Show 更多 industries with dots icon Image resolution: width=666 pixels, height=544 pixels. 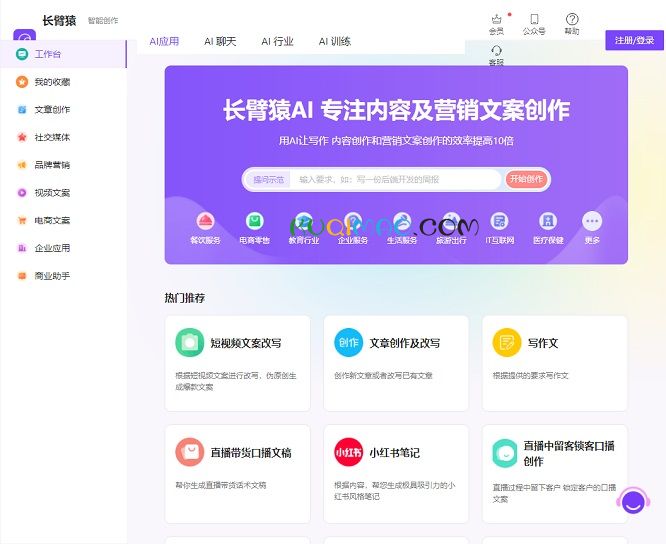(592, 221)
